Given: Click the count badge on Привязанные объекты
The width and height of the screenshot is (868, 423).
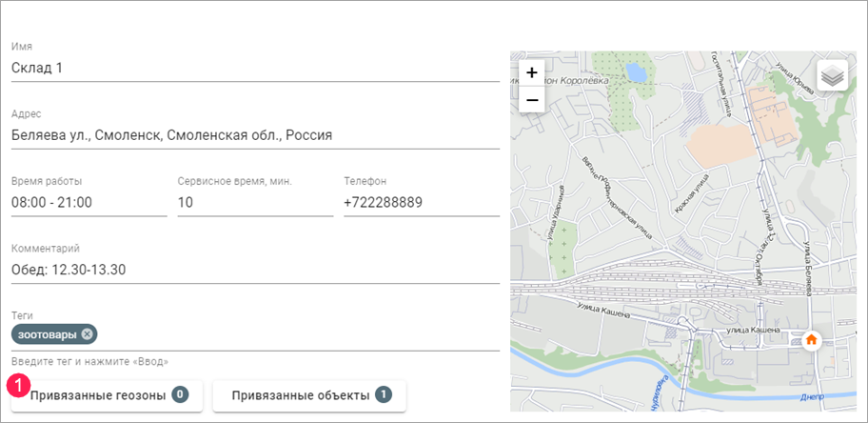Looking at the screenshot, I should point(383,394).
